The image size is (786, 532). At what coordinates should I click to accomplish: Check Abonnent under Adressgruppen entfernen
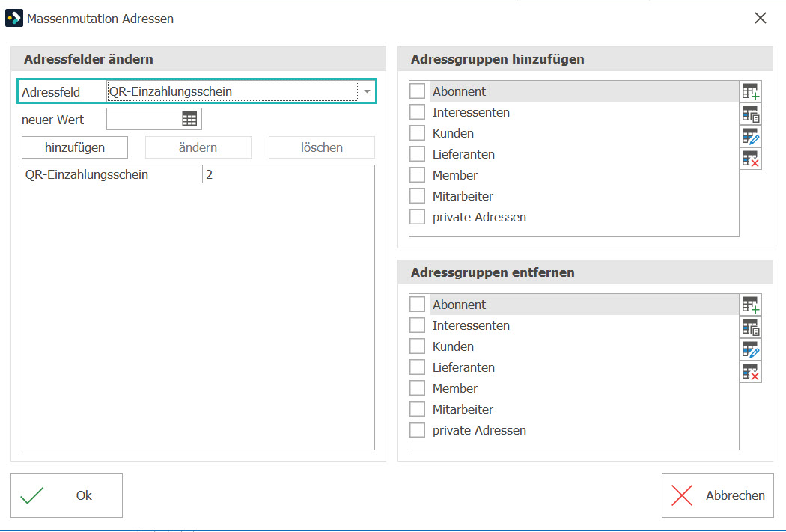417,304
